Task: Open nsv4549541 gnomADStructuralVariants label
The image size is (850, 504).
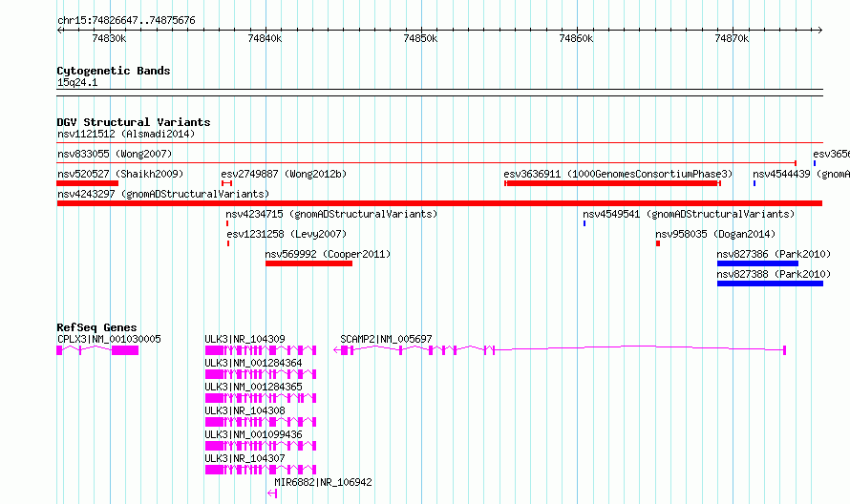Action: (689, 214)
